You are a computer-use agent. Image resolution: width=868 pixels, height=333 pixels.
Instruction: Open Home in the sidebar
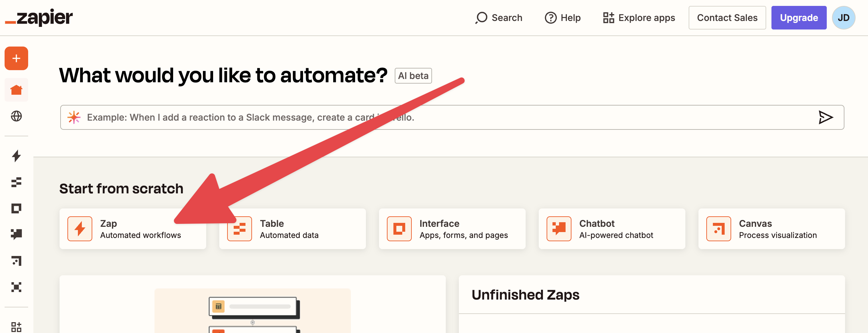click(16, 90)
